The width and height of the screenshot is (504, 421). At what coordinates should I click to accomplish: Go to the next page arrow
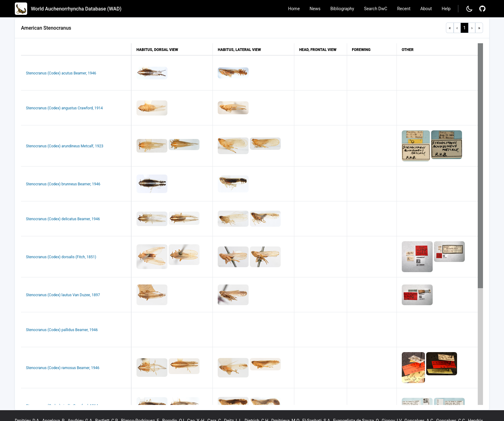[x=472, y=28]
